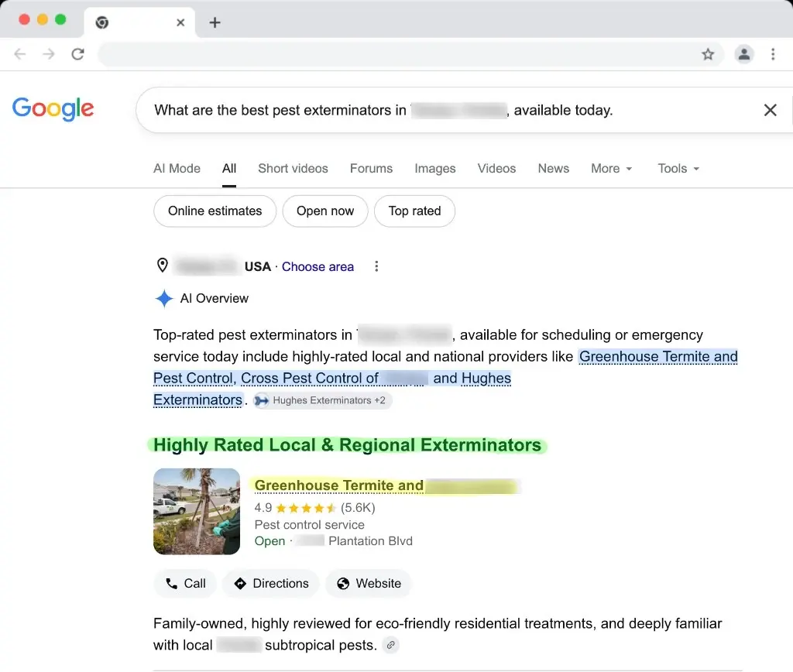Clear the search query with the X
This screenshot has width=793, height=672.
pos(770,110)
